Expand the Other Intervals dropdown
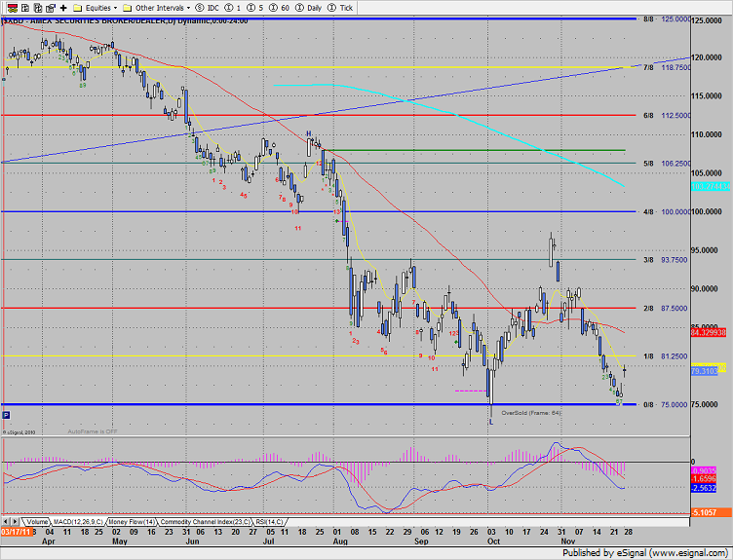The height and width of the screenshot is (560, 733). (157, 8)
